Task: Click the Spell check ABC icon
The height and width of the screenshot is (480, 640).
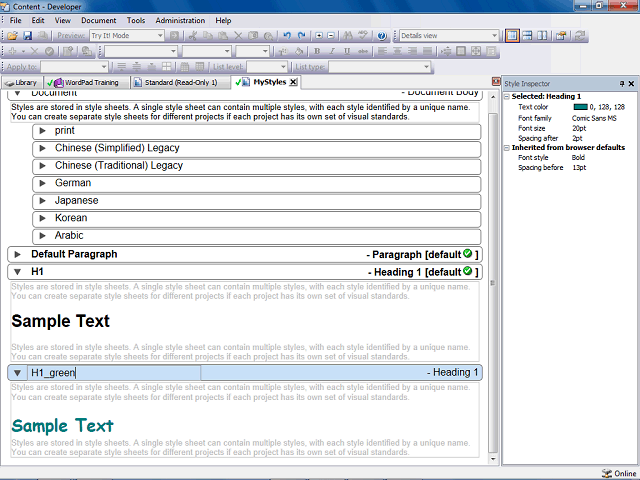Action: 363,36
